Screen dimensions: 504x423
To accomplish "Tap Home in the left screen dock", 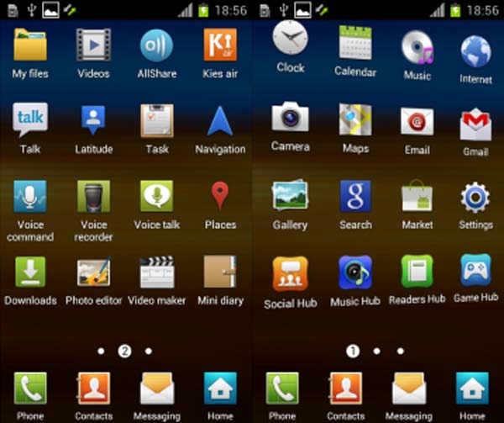I will coord(220,388).
